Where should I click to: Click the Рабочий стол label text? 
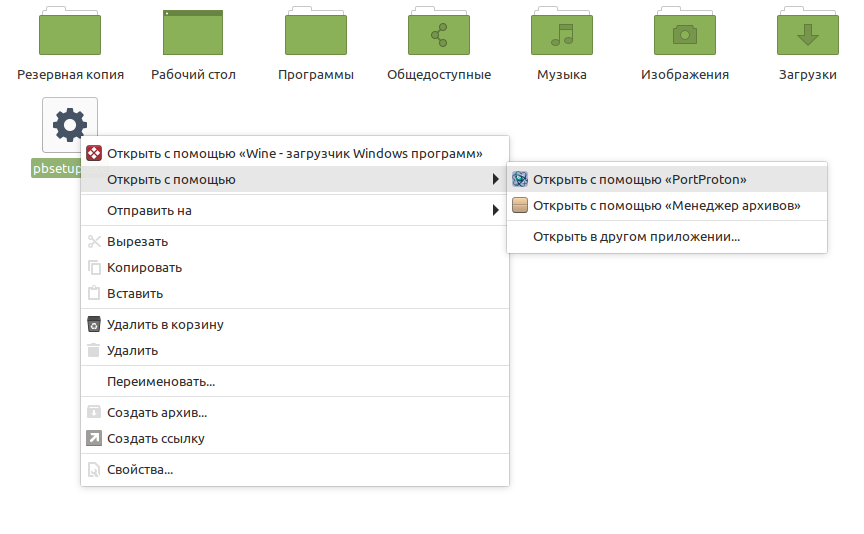point(193,74)
